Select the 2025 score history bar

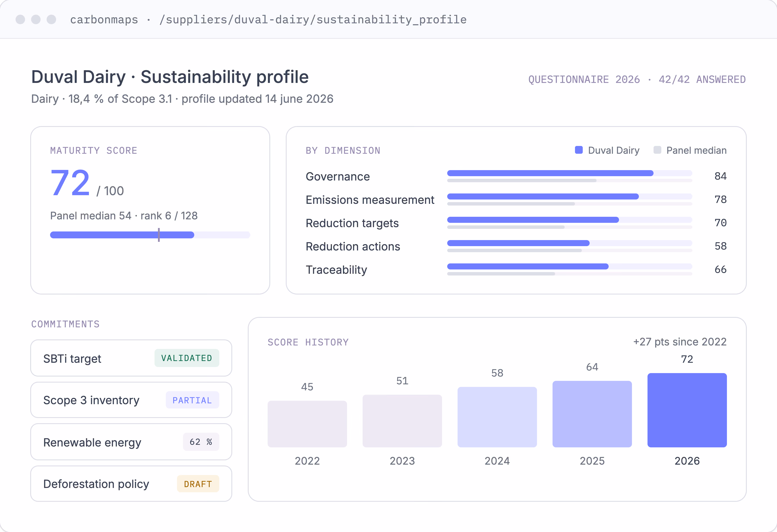click(x=592, y=414)
